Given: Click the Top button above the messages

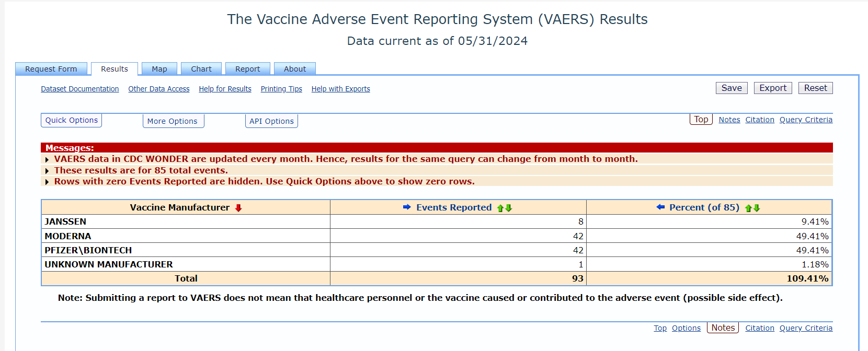Looking at the screenshot, I should click(701, 120).
